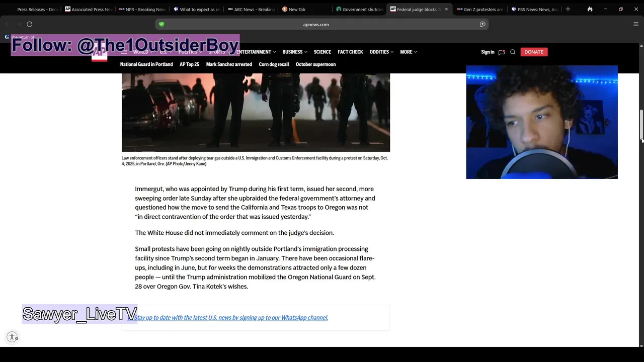This screenshot has height=362, width=644.
Task: Switch to the NPR Breaking News tab
Action: 142,9
